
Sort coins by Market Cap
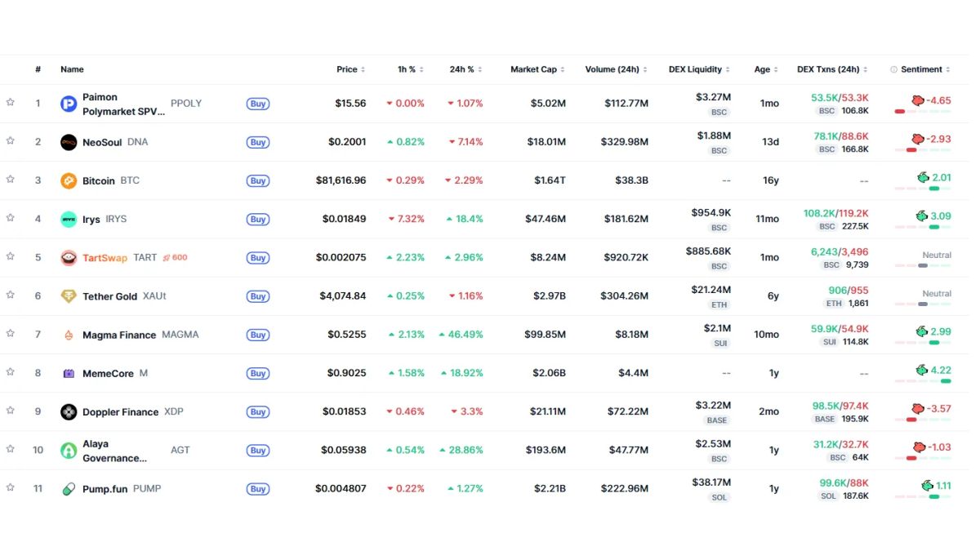pyautogui.click(x=537, y=69)
